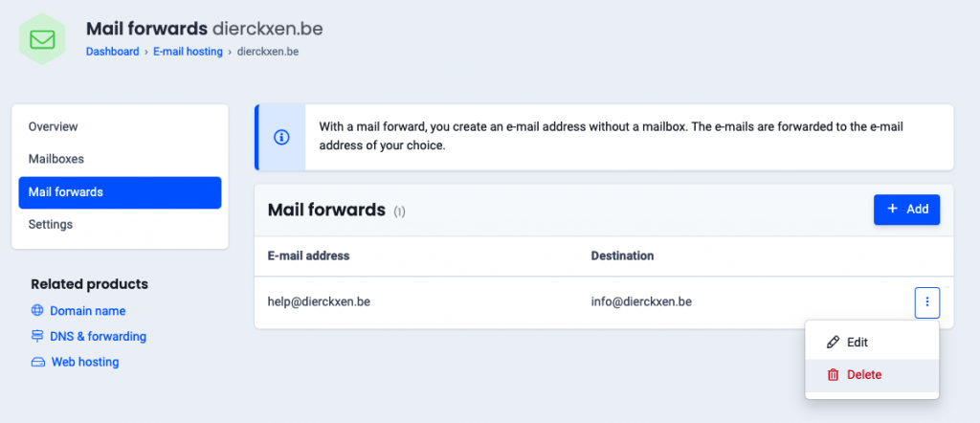The height and width of the screenshot is (423, 980).
Task: Click the red trash icon beside Delete
Action: coord(833,375)
